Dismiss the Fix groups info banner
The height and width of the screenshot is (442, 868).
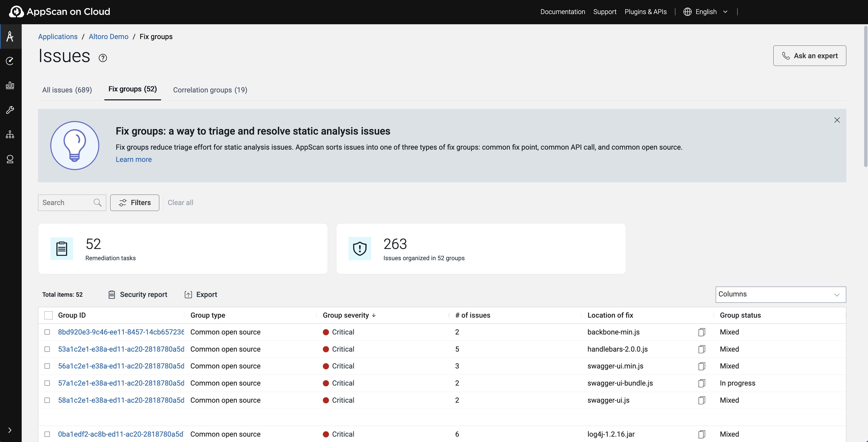(x=837, y=120)
